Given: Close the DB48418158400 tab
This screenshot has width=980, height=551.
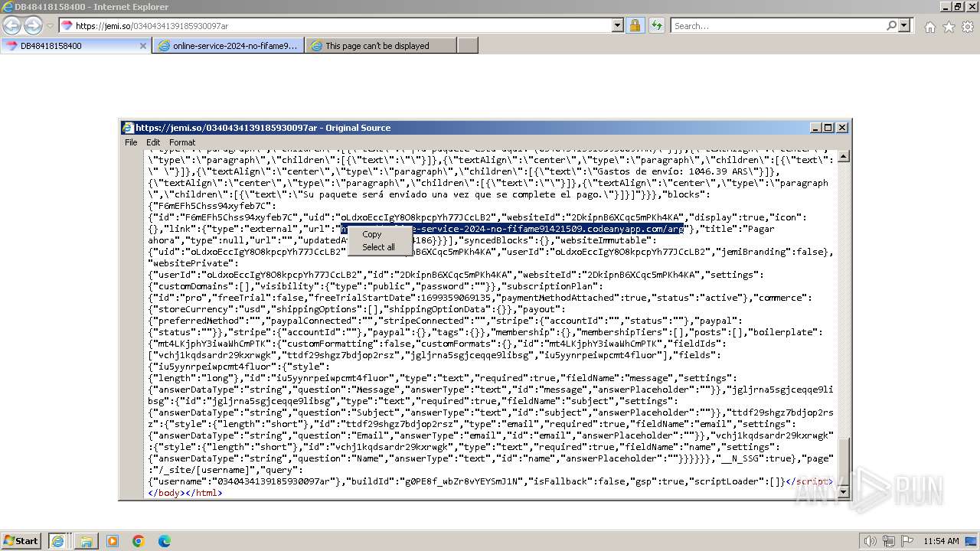Looking at the screenshot, I should 142,45.
